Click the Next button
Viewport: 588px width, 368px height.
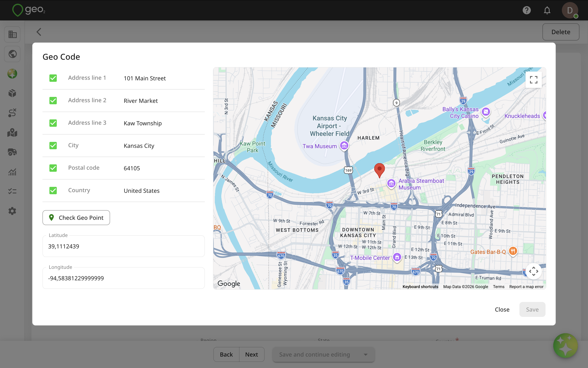pyautogui.click(x=252, y=354)
